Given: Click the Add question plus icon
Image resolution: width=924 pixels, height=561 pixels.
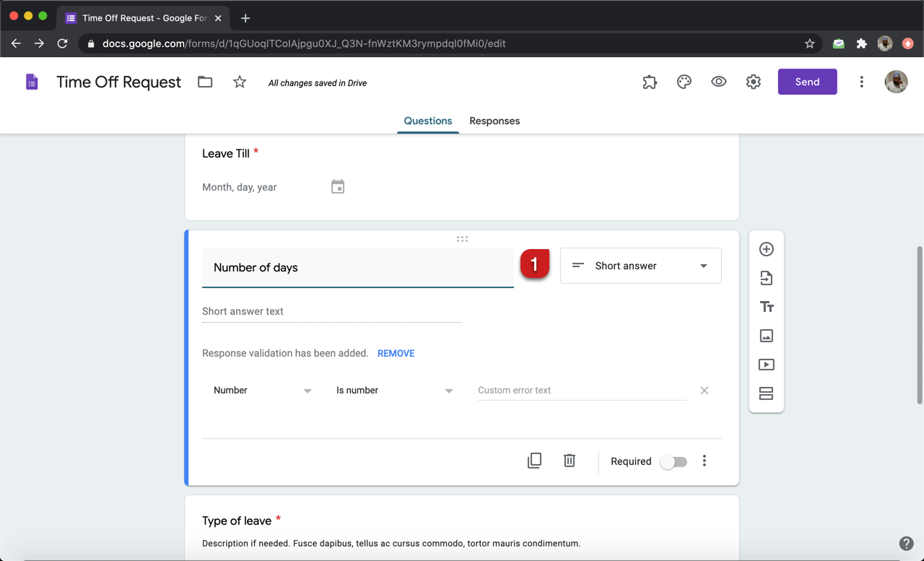Looking at the screenshot, I should click(x=766, y=249).
